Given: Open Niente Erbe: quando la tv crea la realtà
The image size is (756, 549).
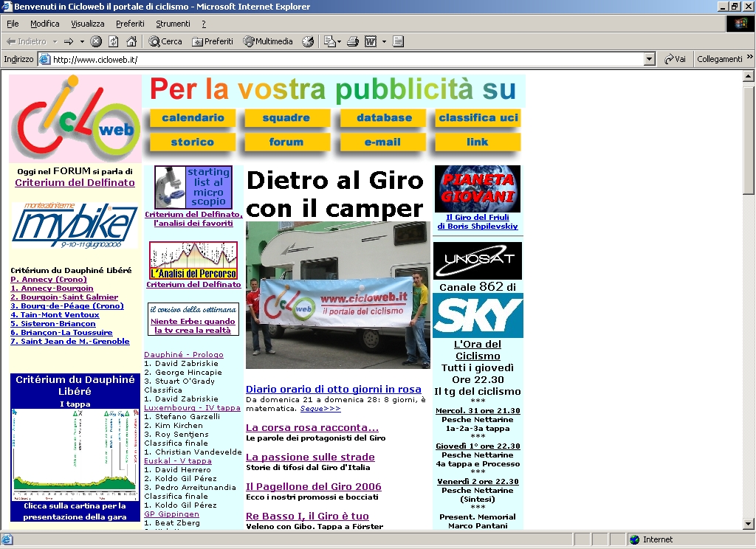Looking at the screenshot, I should pyautogui.click(x=193, y=326).
